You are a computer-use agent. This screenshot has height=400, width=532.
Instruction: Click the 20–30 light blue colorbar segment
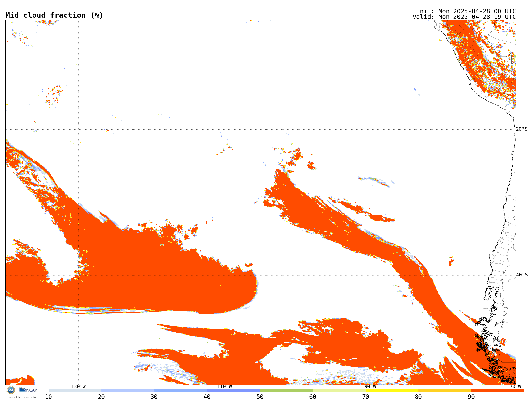pyautogui.click(x=128, y=391)
